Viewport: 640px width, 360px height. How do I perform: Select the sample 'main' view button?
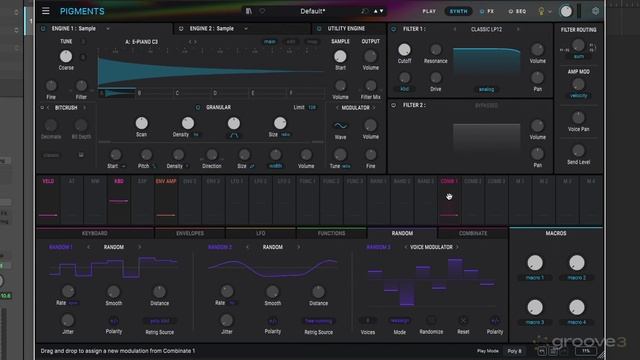coord(269,42)
